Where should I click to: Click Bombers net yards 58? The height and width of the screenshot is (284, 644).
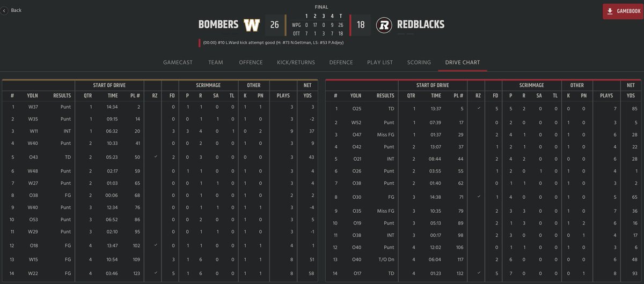pos(307,273)
